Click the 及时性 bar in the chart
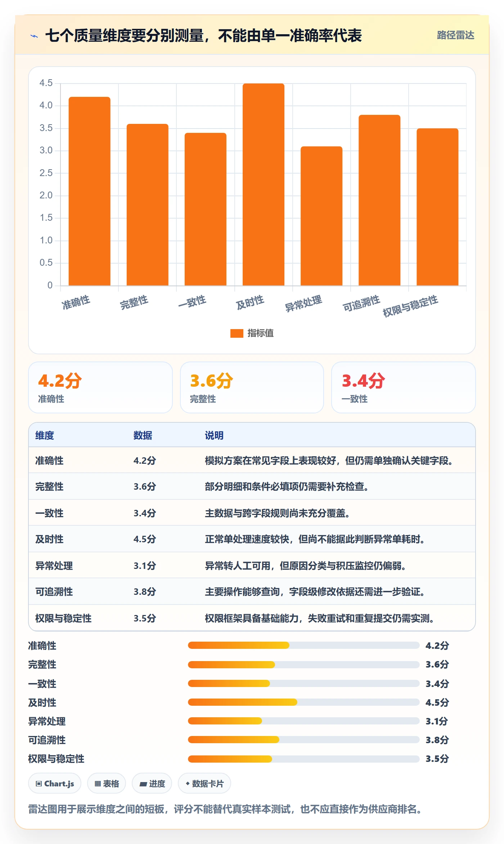Viewport: 504px width, 844px height. point(264,184)
